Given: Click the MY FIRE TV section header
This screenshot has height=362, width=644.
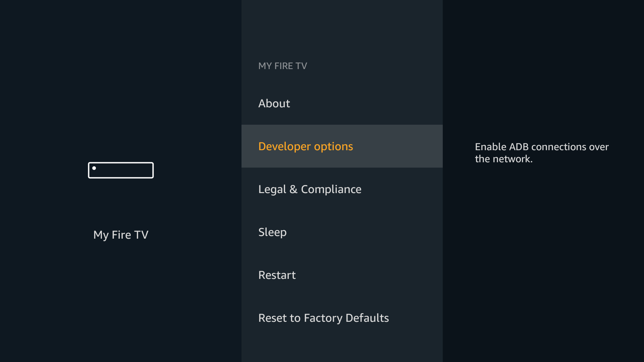Looking at the screenshot, I should coord(282,66).
